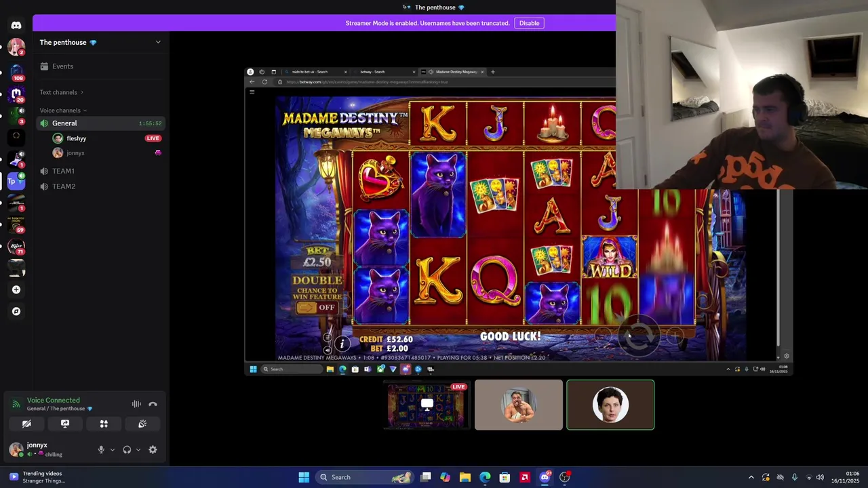Click the Windows taskbar Search box
Image resolution: width=868 pixels, height=488 pixels.
(x=365, y=477)
